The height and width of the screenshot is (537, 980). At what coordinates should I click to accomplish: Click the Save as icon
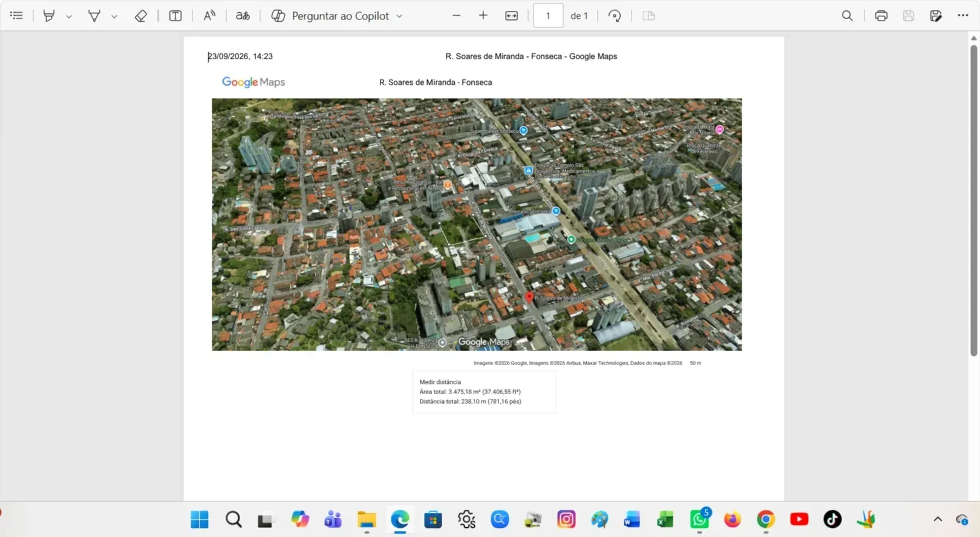pyautogui.click(x=936, y=16)
